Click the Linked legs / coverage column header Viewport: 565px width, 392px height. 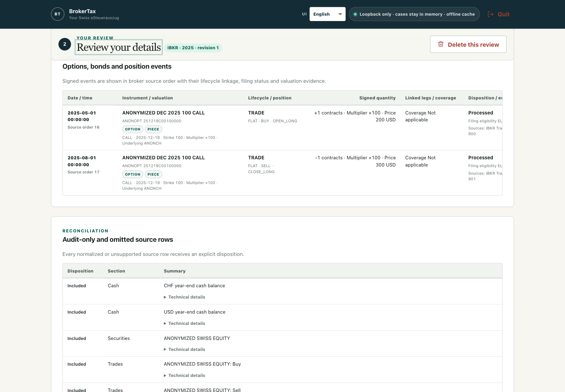pos(431,98)
